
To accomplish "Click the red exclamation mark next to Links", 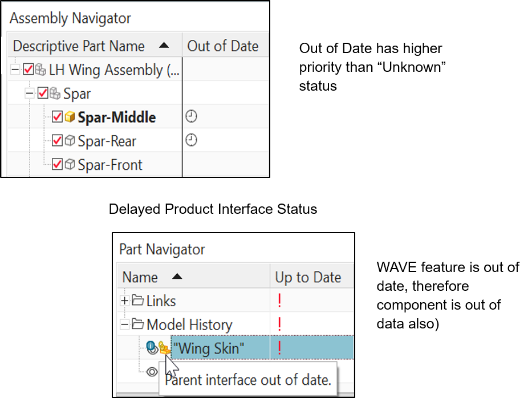I will (x=279, y=300).
